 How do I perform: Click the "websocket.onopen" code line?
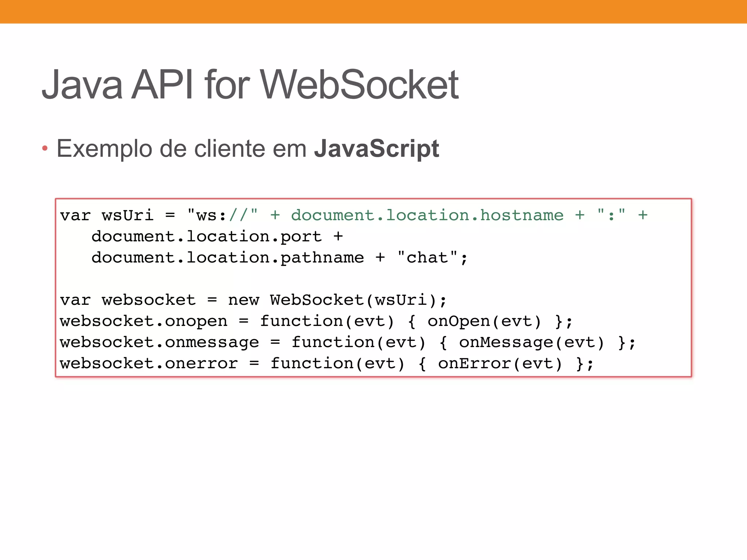pos(316,321)
